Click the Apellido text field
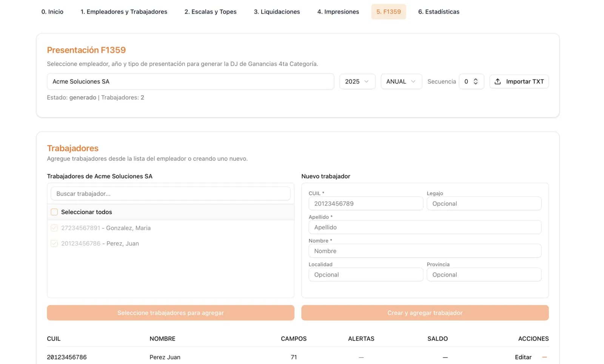Viewport: 604px width, 364px height. pos(425,227)
